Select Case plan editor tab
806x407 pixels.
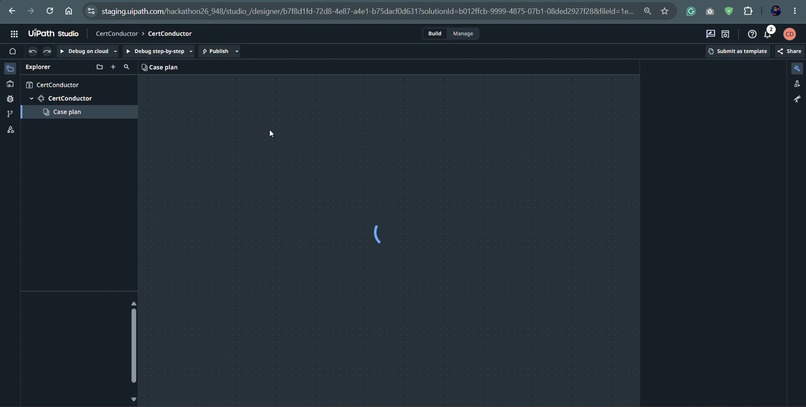pyautogui.click(x=159, y=67)
